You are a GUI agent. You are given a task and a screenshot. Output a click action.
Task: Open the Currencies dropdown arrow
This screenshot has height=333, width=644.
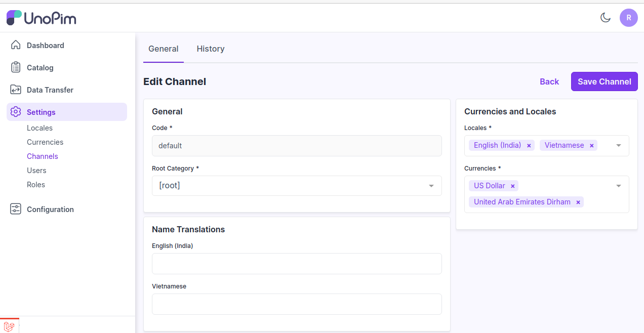pos(618,186)
